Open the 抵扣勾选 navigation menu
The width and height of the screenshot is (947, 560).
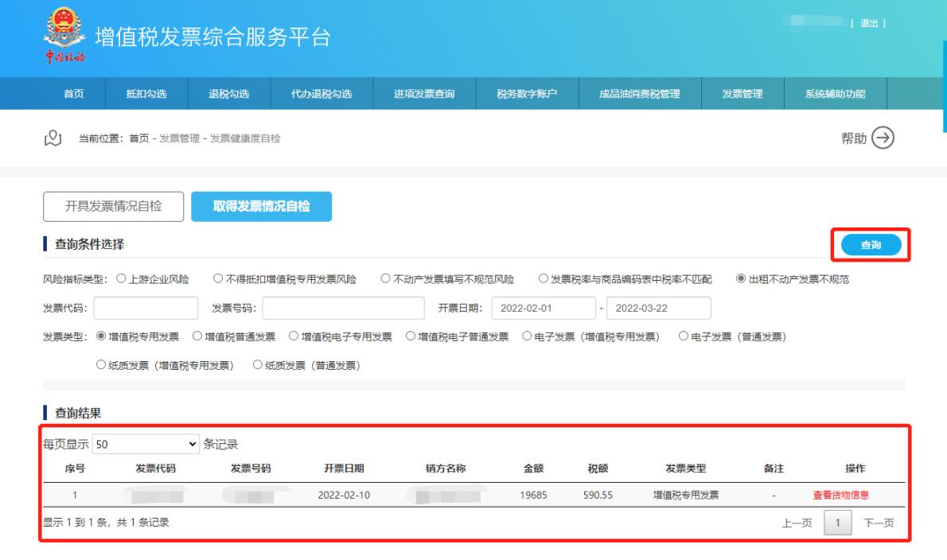(x=146, y=95)
